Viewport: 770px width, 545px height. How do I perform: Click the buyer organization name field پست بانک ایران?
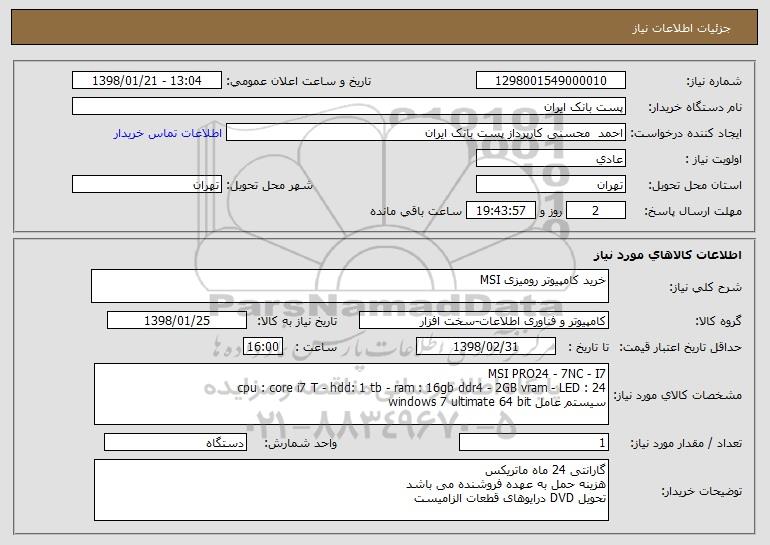coord(349,106)
